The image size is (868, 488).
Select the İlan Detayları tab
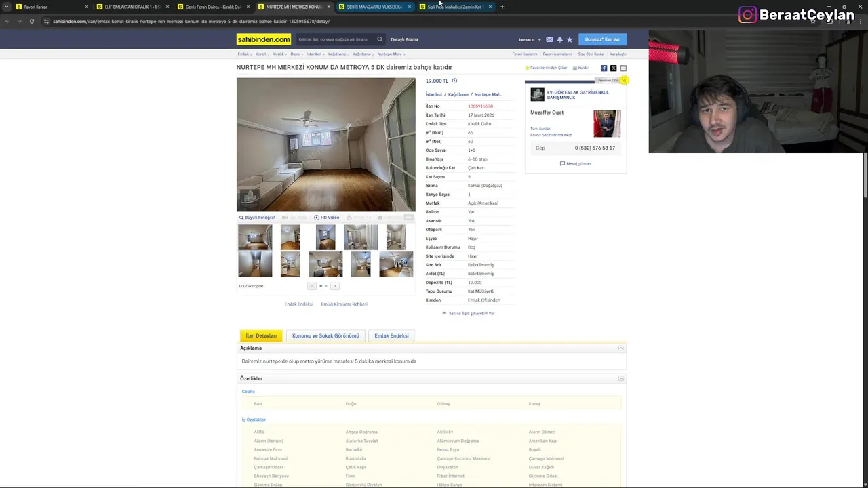tap(261, 335)
